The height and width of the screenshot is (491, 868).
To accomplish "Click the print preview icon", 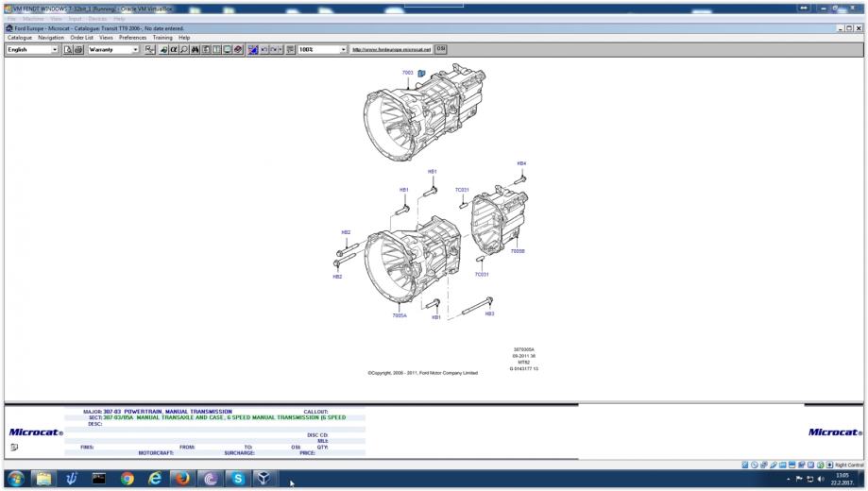I will point(68,49).
